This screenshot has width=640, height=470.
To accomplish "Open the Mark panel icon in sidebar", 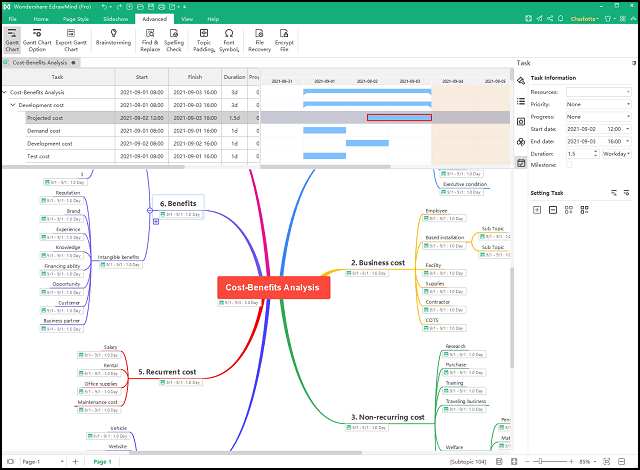I will point(521,122).
